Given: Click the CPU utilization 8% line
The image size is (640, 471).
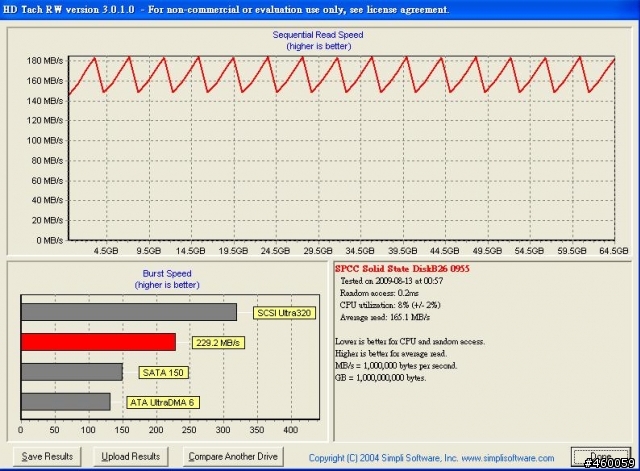Looking at the screenshot, I should point(390,305).
